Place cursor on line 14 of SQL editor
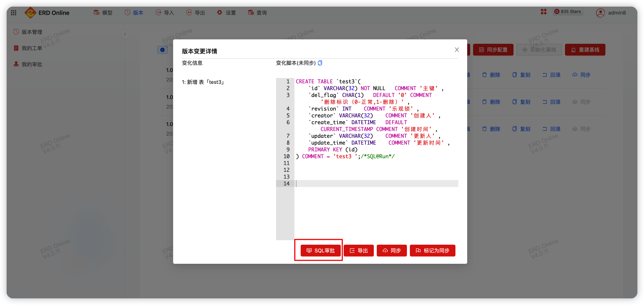 [376, 183]
